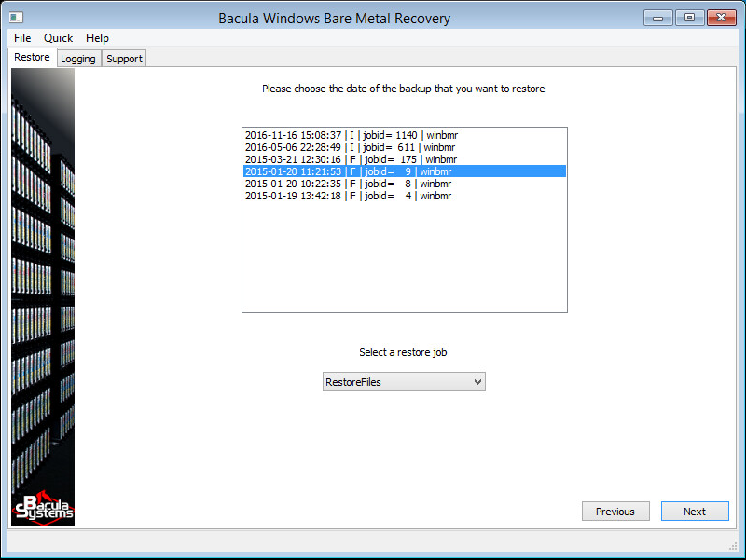The height and width of the screenshot is (560, 746).
Task: Click the window resize grip
Action: pos(733,546)
